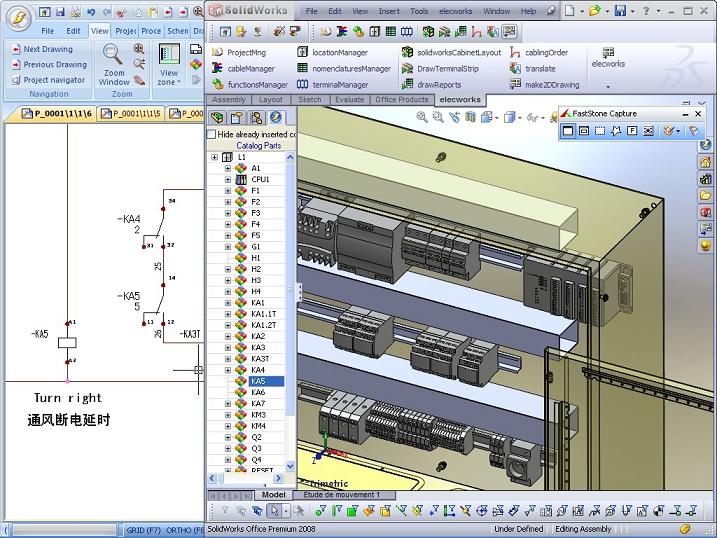Run the make2DDrawing command
This screenshot has height=538, width=717.
pyautogui.click(x=544, y=85)
